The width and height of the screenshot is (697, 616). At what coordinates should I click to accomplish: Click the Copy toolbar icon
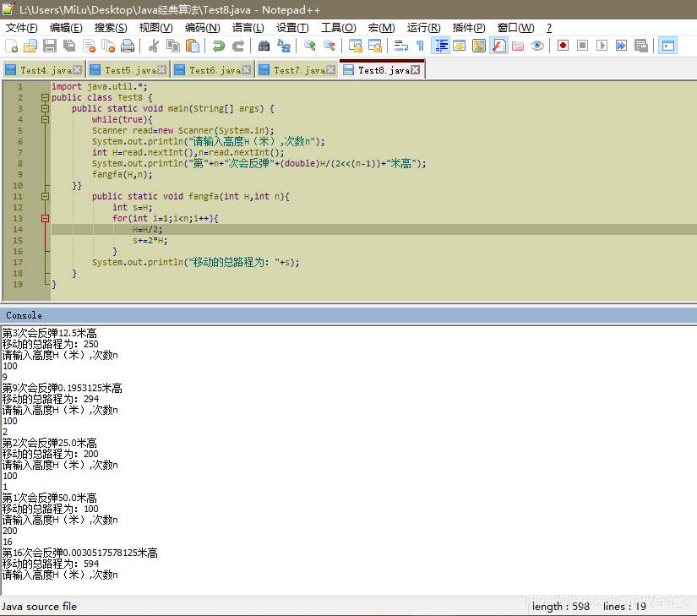pyautogui.click(x=173, y=46)
